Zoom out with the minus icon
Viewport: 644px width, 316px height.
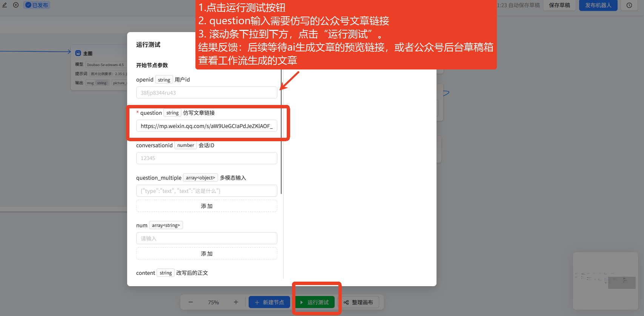tap(191, 302)
